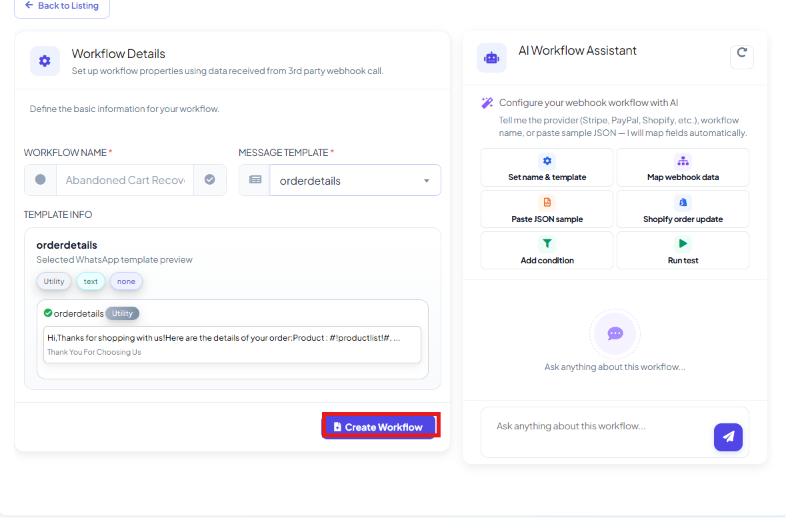
Task: Click the TEMPLATE INFO label
Action: [58, 215]
